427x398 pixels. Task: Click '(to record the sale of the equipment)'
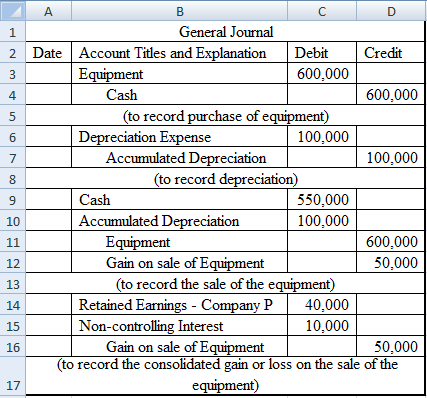pyautogui.click(x=225, y=284)
